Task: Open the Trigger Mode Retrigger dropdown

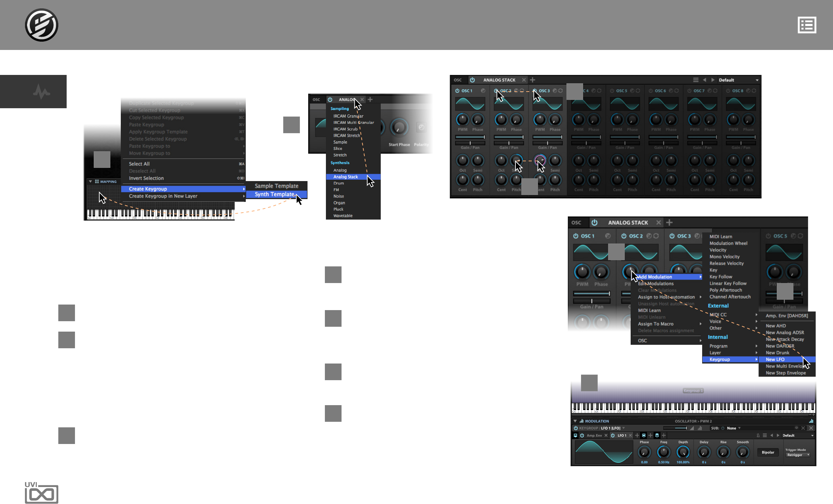Action: (798, 455)
